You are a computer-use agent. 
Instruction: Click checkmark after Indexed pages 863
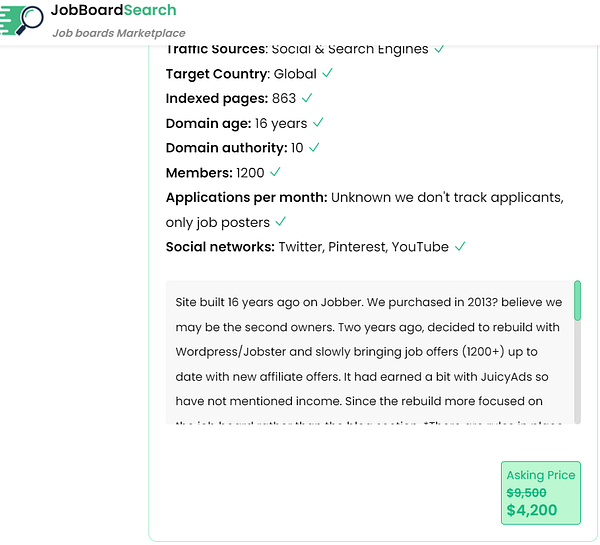click(307, 98)
